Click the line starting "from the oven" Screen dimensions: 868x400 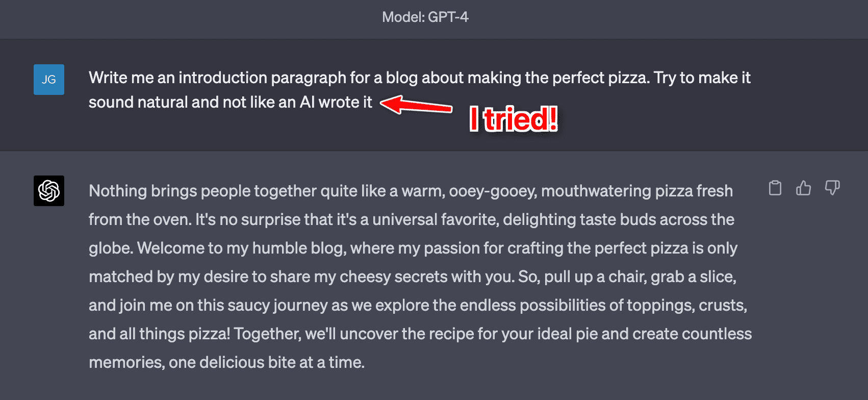(x=411, y=219)
